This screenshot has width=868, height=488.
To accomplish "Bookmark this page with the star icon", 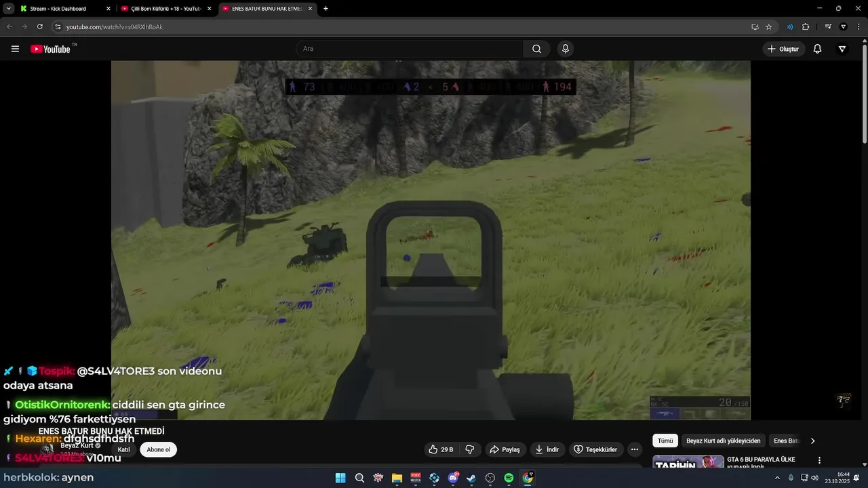I will (x=768, y=26).
